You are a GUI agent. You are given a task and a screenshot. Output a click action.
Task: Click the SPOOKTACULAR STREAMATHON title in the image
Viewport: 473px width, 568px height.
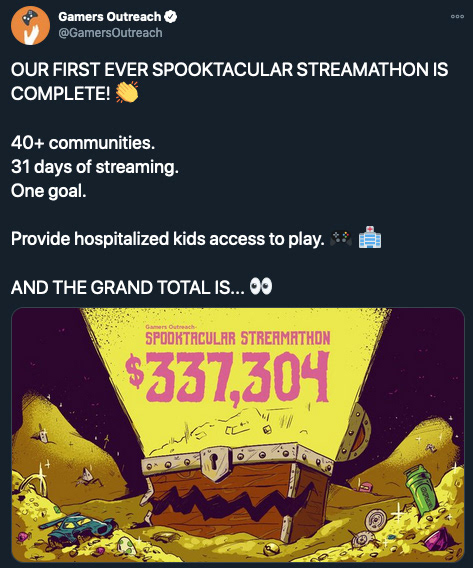238,338
